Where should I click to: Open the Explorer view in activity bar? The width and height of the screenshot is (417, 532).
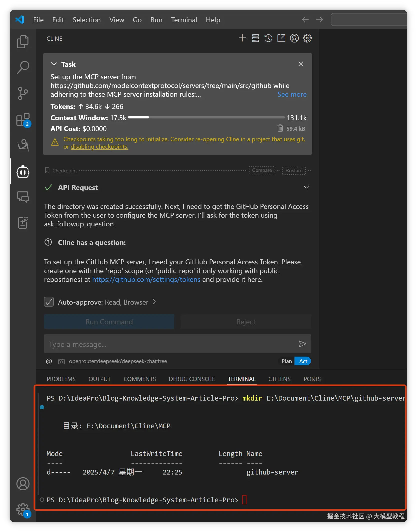(x=23, y=41)
